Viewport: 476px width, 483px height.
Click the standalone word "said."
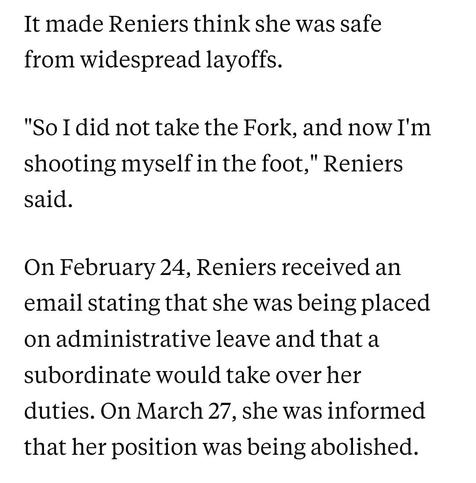pyautogui.click(x=48, y=199)
